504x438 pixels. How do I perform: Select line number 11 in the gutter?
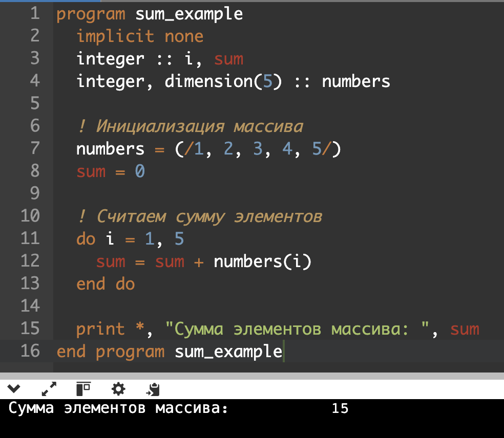(x=30, y=238)
